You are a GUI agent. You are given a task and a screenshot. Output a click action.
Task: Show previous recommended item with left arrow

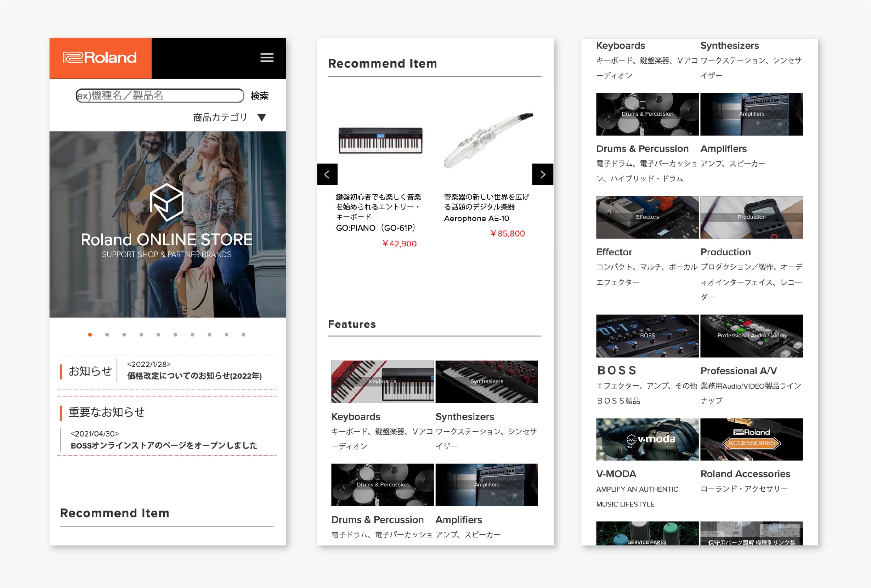coord(327,174)
